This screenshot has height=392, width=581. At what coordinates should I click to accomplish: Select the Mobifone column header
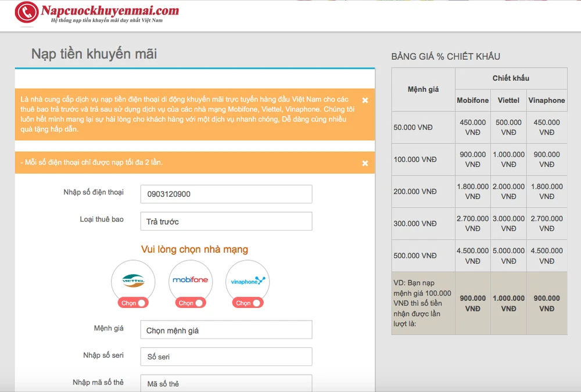pos(472,100)
